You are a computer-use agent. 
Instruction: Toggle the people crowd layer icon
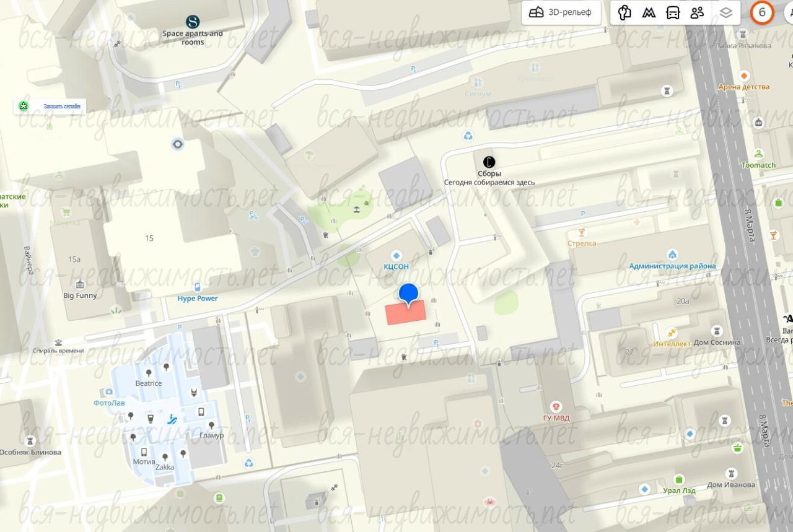(697, 12)
